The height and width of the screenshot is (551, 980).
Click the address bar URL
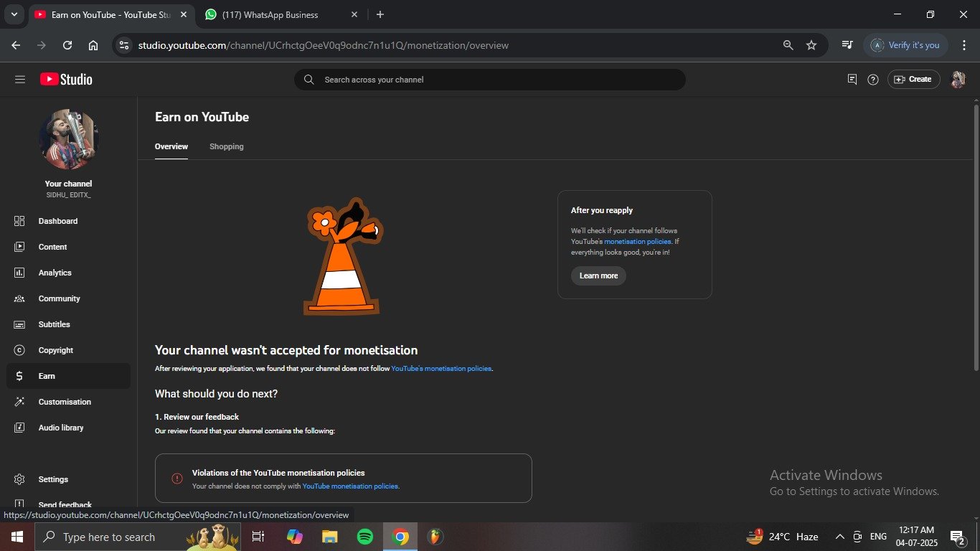pyautogui.click(x=324, y=45)
